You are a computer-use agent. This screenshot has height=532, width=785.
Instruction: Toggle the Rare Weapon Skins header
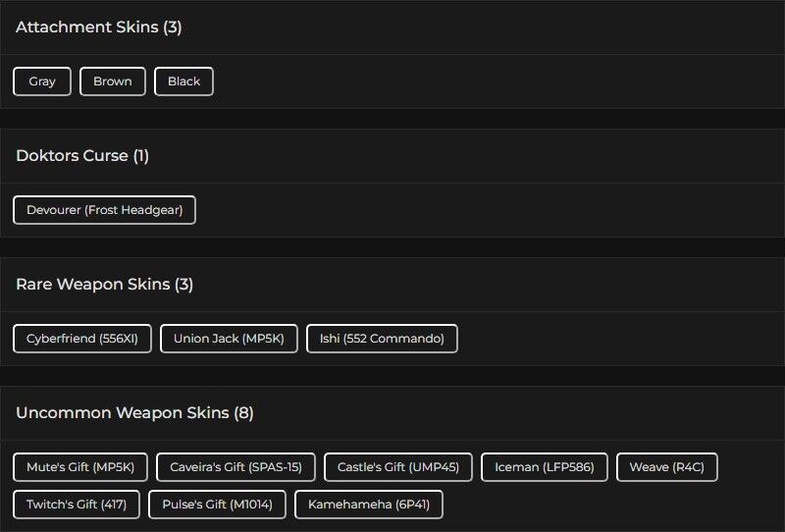pyautogui.click(x=104, y=285)
